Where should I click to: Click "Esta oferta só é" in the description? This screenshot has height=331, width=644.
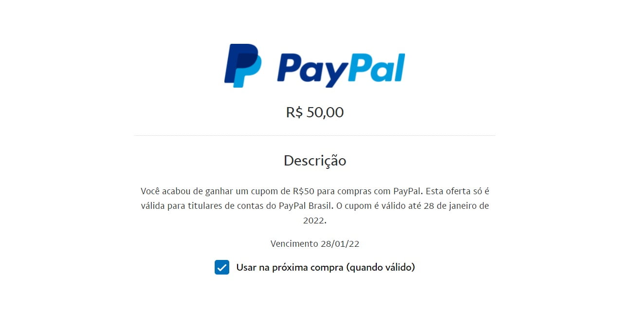pyautogui.click(x=458, y=191)
